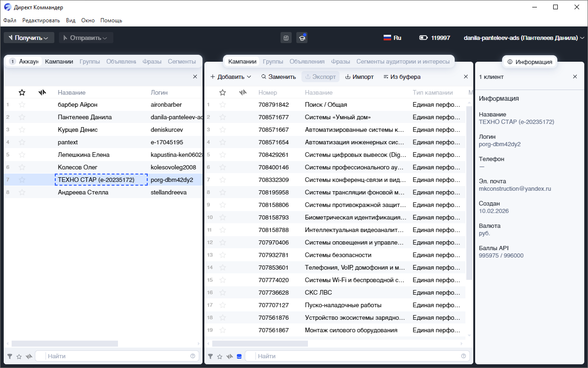Click the sync status column header in accounts table
The image size is (588, 368).
coord(42,92)
